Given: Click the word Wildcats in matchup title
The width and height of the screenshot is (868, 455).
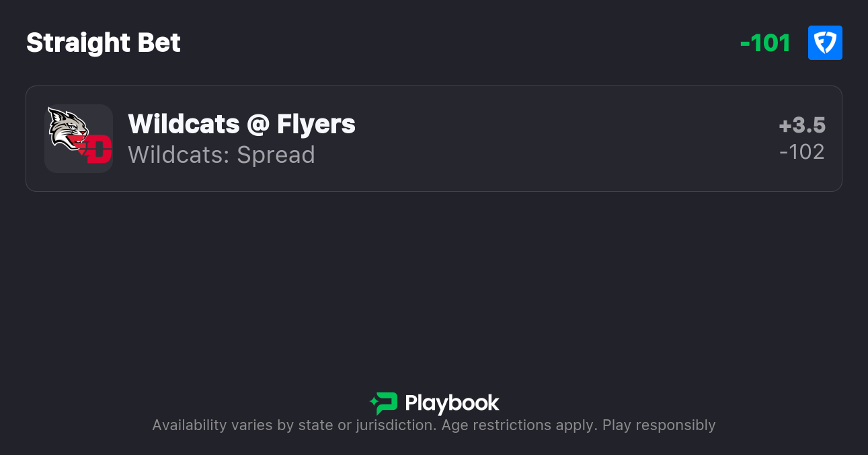Looking at the screenshot, I should point(184,124).
